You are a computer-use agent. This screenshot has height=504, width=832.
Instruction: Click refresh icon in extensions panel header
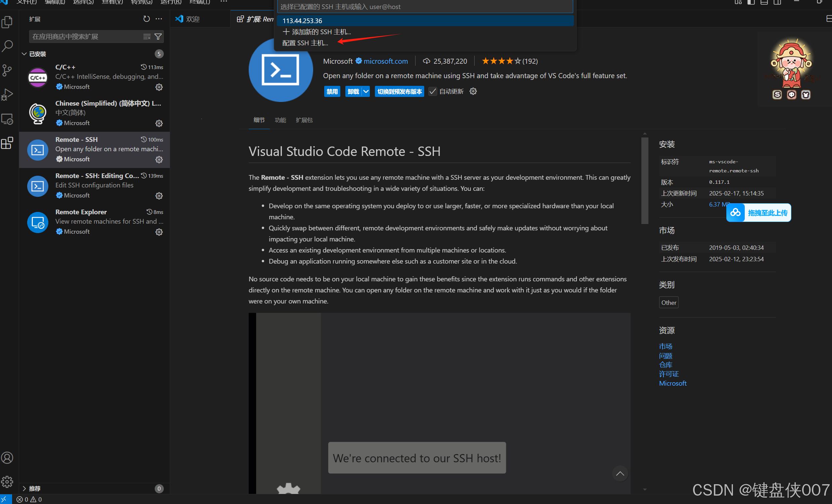[x=146, y=19]
